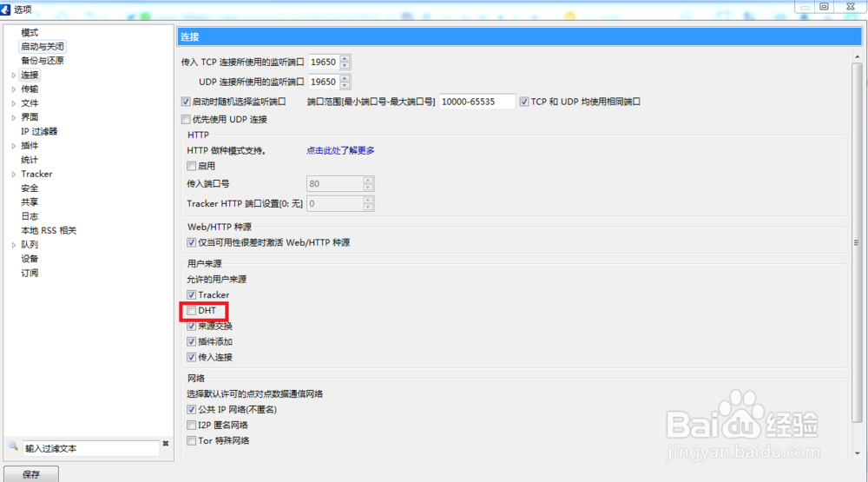Expand the 界面 tree node arrow

click(14, 117)
